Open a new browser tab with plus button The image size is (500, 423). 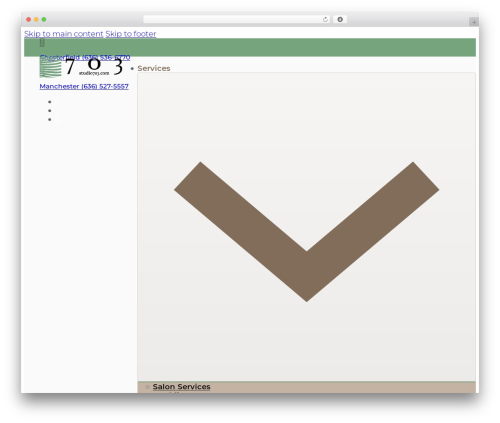click(474, 22)
